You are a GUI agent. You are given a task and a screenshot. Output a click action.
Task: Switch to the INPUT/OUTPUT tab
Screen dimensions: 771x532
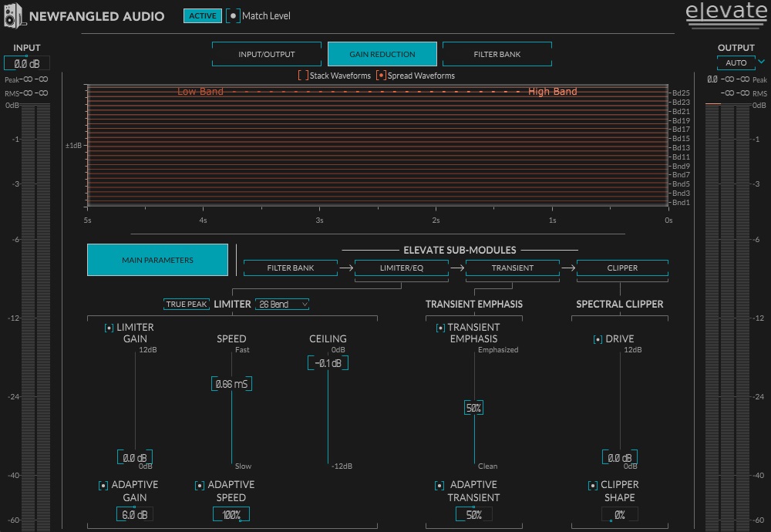(x=266, y=54)
